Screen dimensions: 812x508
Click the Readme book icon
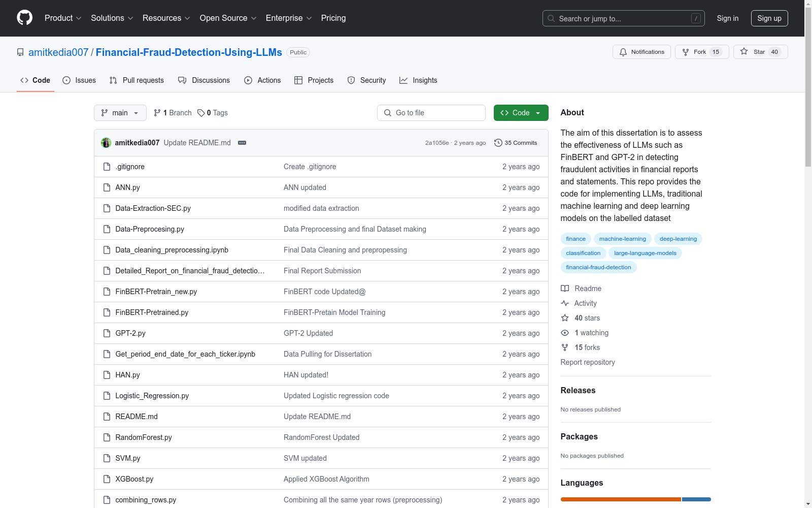(x=565, y=289)
